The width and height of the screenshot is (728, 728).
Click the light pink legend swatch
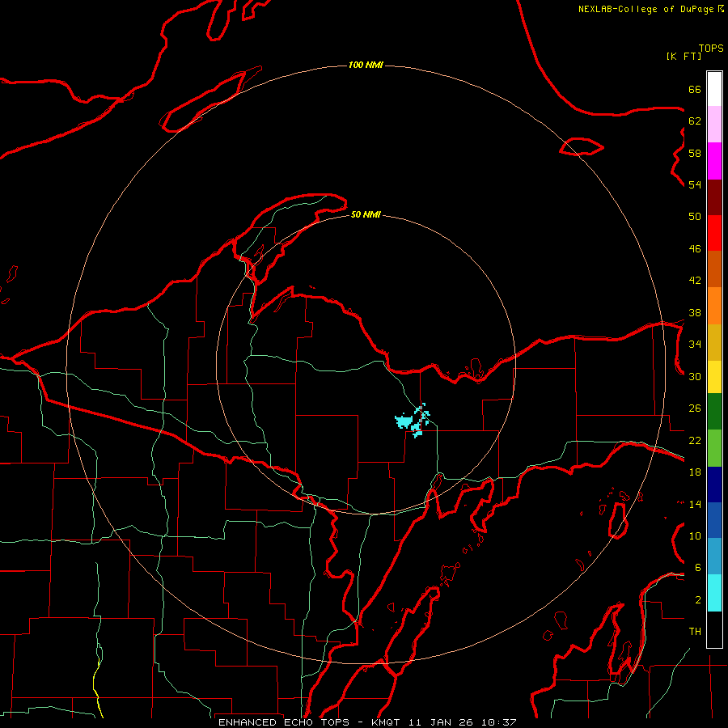[714, 125]
